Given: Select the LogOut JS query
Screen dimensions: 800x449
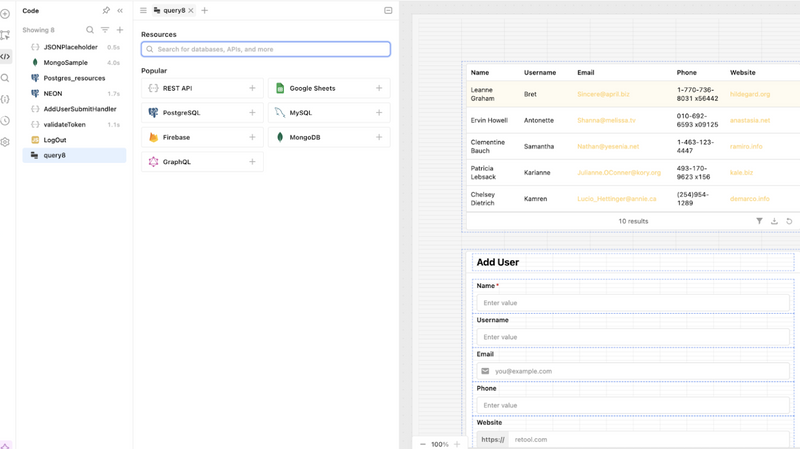Looking at the screenshot, I should pyautogui.click(x=74, y=140).
